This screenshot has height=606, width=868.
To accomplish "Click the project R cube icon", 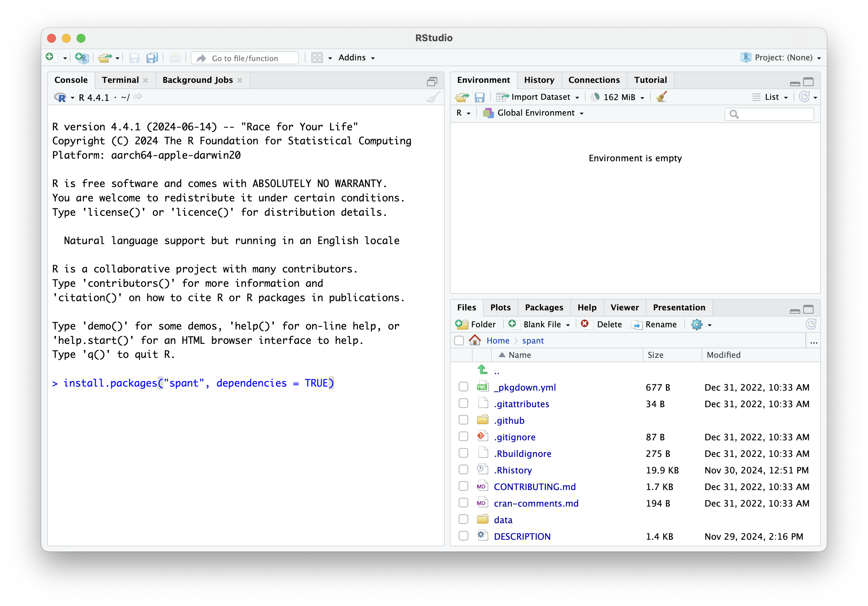I will (745, 57).
